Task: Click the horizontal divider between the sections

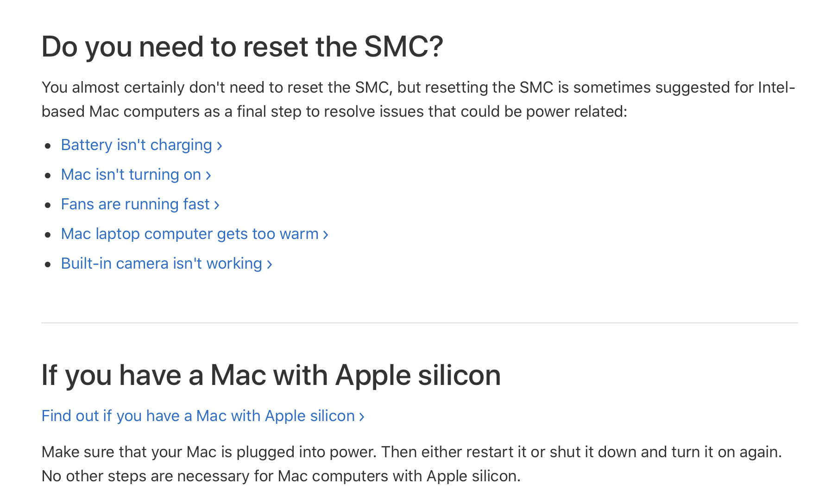Action: [x=419, y=323]
